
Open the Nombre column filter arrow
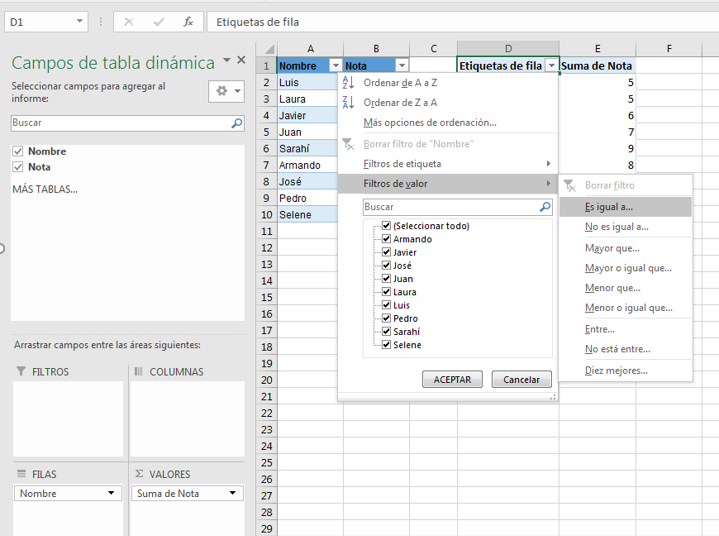point(336,66)
